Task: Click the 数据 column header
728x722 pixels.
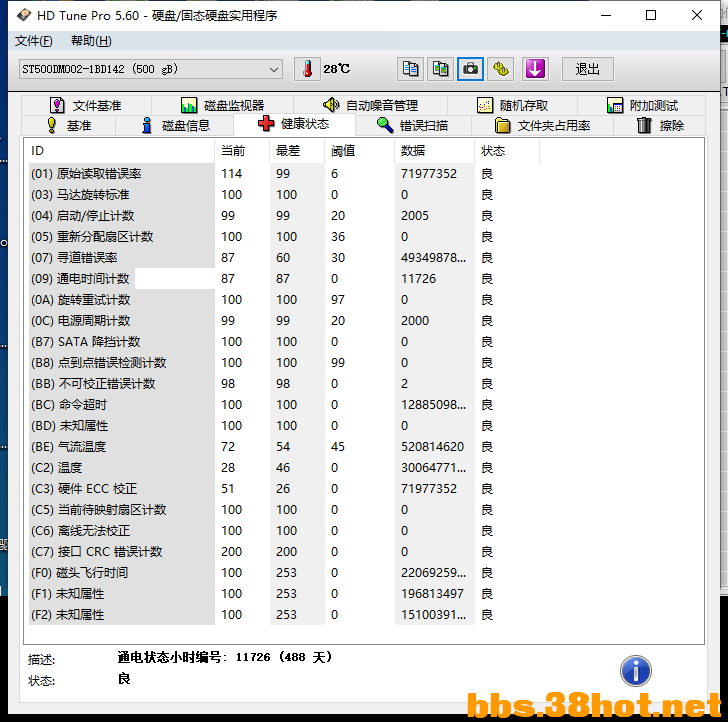Action: click(435, 151)
